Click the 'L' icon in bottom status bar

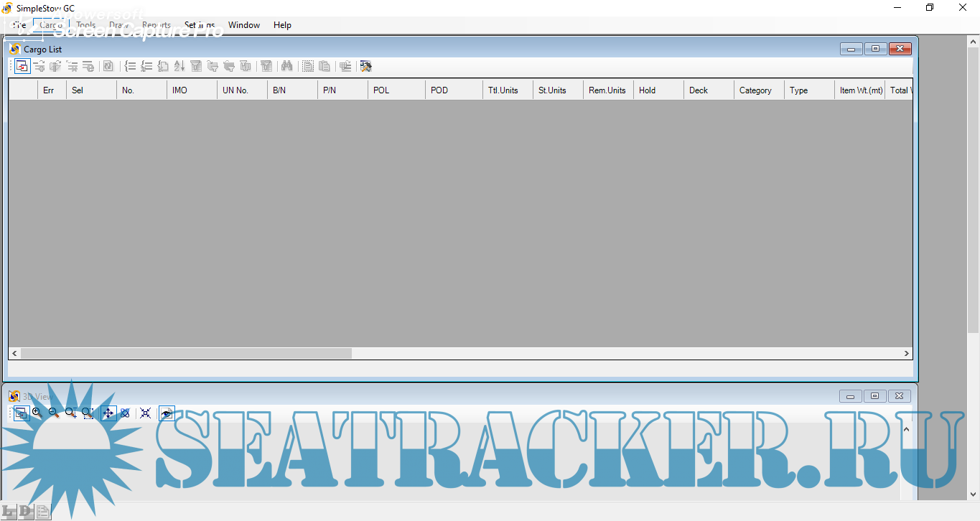(x=9, y=512)
